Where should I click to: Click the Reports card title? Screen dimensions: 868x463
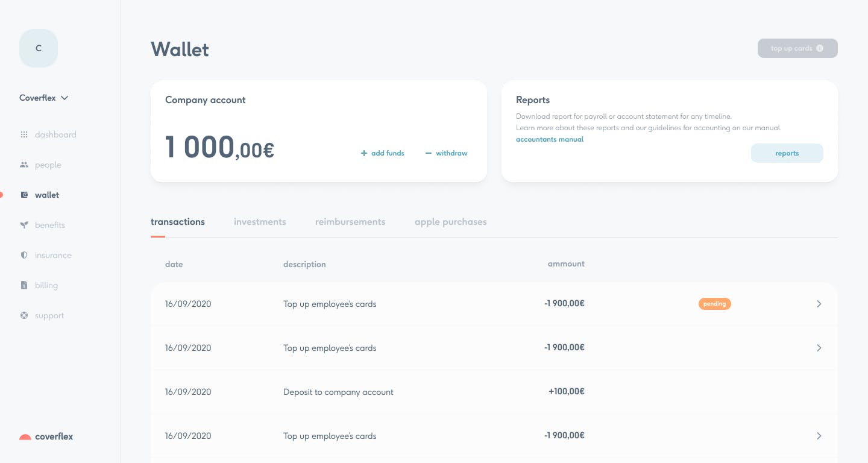click(x=533, y=100)
